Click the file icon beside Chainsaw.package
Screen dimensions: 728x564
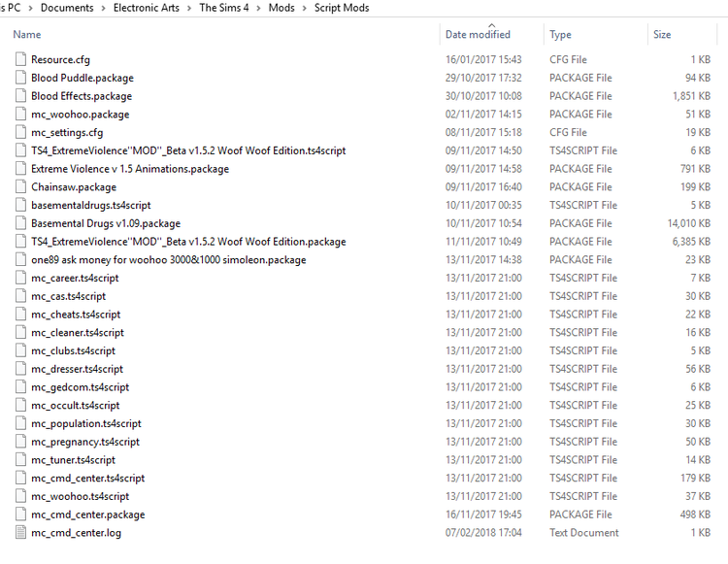point(20,186)
